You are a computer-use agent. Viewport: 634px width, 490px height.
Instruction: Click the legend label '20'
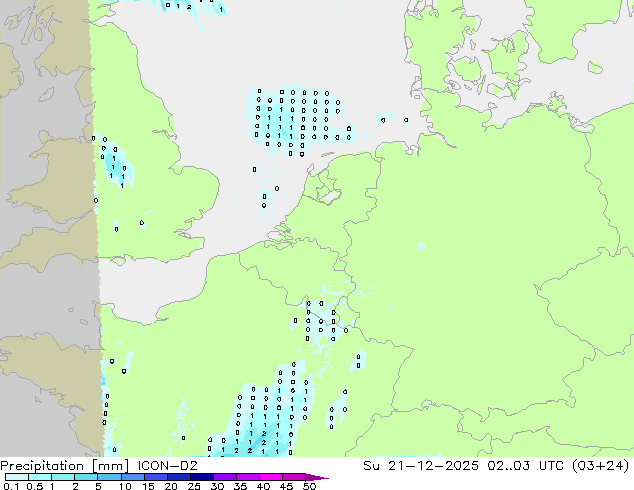point(171,486)
